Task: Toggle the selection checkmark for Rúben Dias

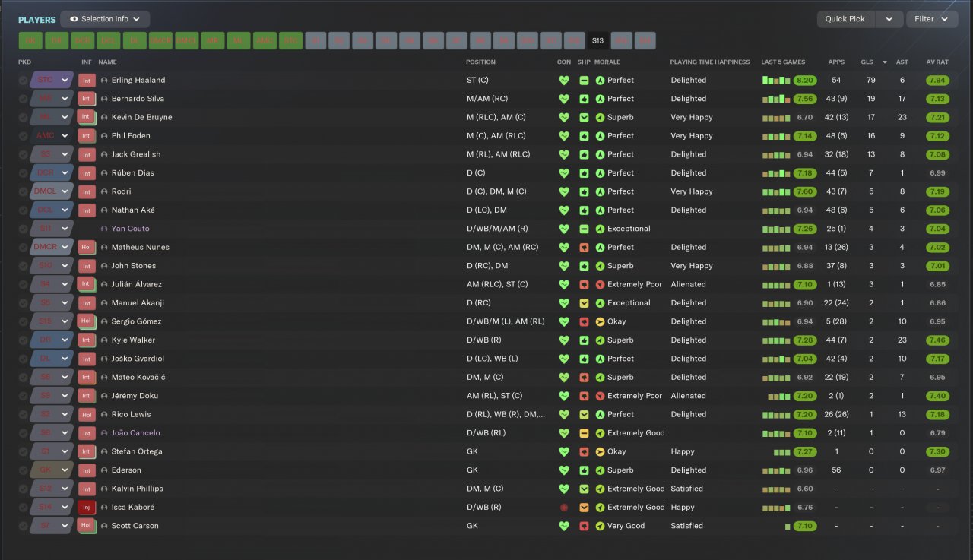Action: (x=24, y=172)
